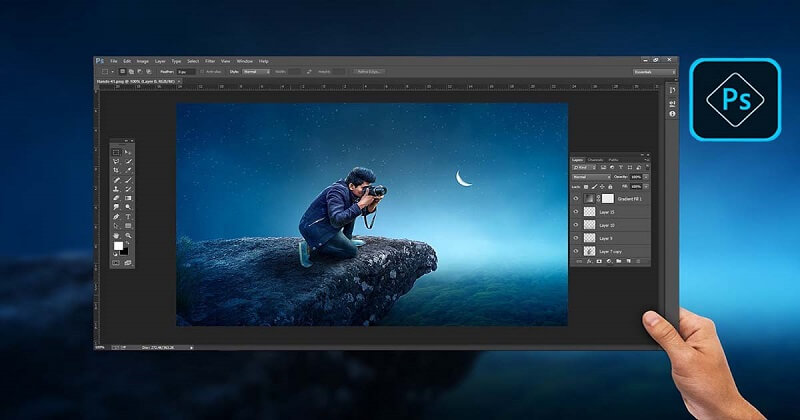
Task: Select the Spot Healing Brush tool
Action: click(x=116, y=180)
